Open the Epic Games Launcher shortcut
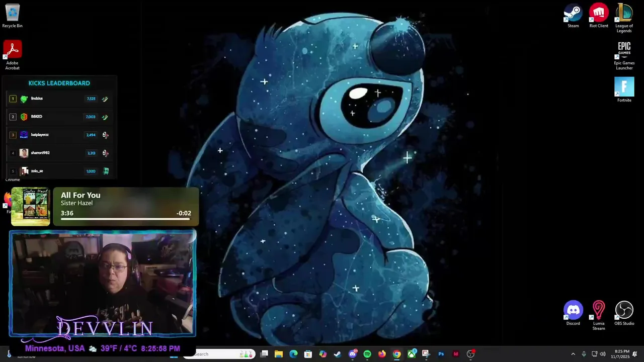 (x=624, y=55)
